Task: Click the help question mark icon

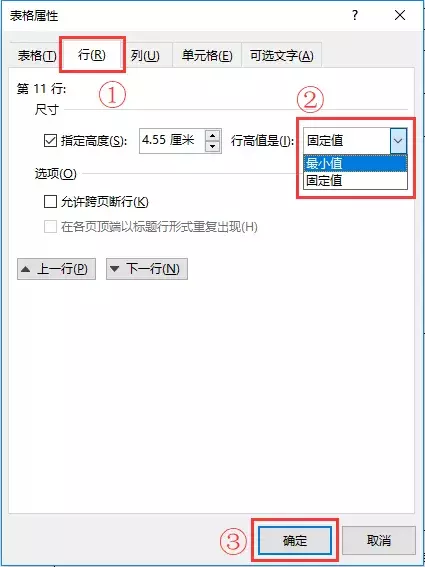Action: point(355,15)
